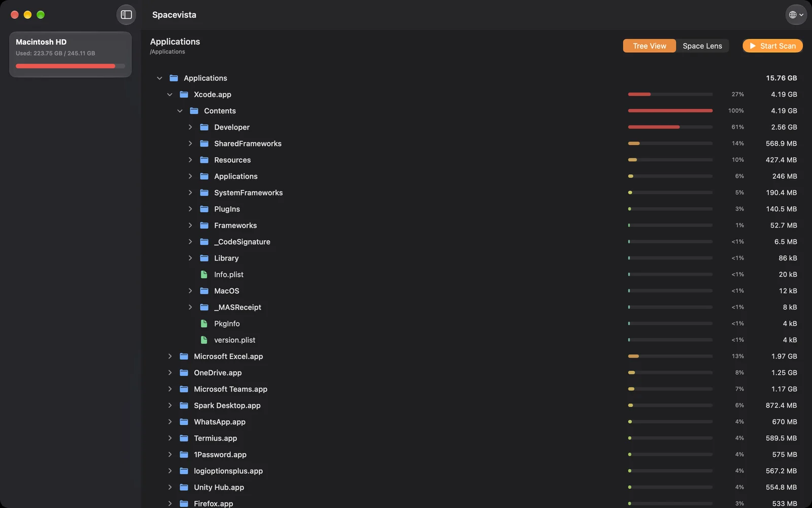
Task: Click the Unity Hub.app folder icon
Action: (x=184, y=487)
